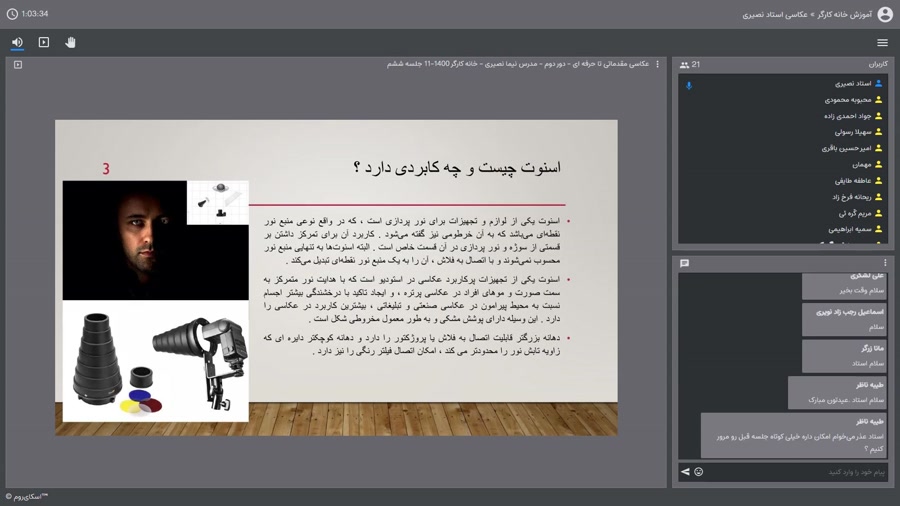
Task: Click the presentation panel expand icon
Action: click(18, 65)
